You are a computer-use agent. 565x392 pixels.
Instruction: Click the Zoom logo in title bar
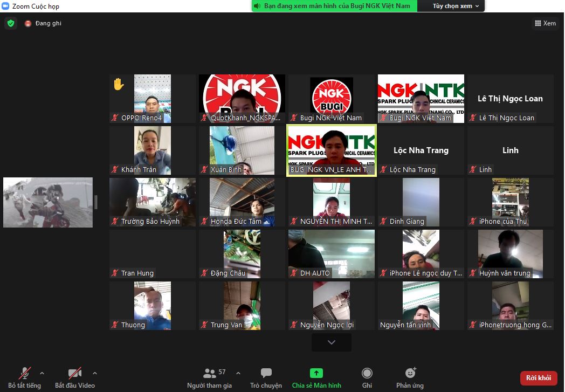[x=6, y=6]
